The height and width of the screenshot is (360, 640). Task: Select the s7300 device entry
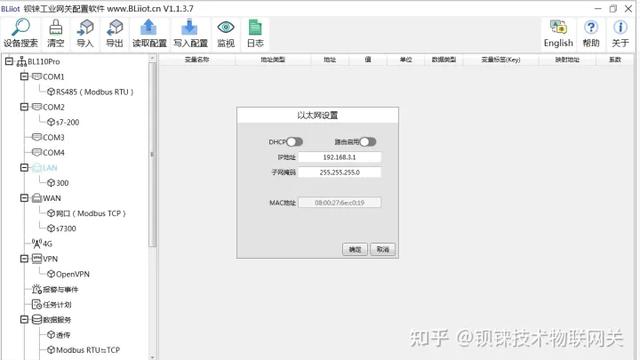click(62, 228)
